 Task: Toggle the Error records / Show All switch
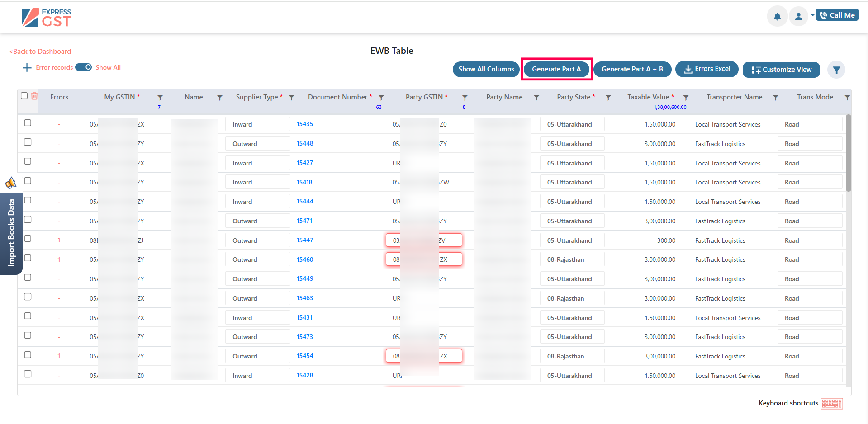(x=84, y=67)
